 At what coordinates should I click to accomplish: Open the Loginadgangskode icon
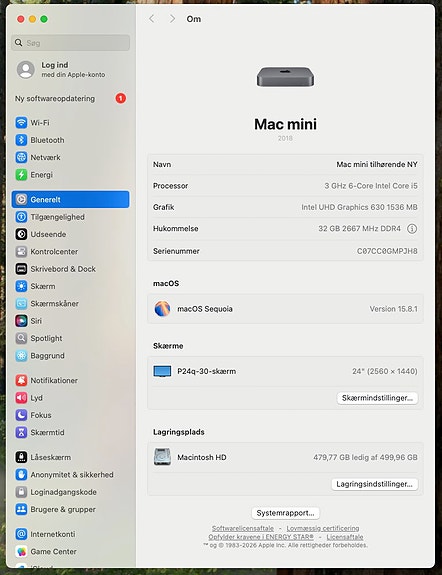tap(21, 492)
